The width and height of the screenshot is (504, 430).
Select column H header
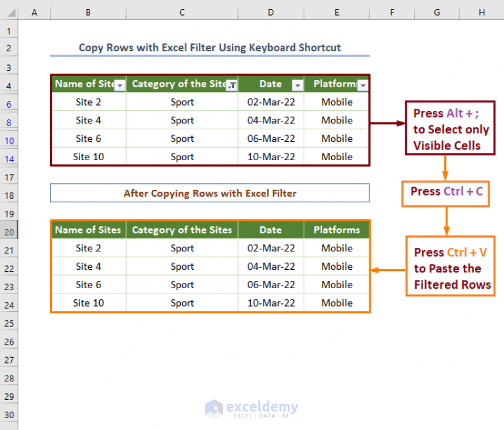pyautogui.click(x=482, y=12)
